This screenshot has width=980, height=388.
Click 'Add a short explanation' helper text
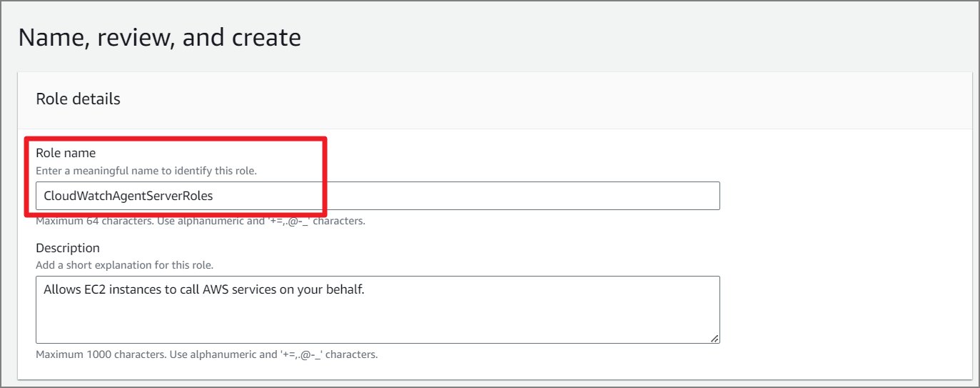pos(125,265)
